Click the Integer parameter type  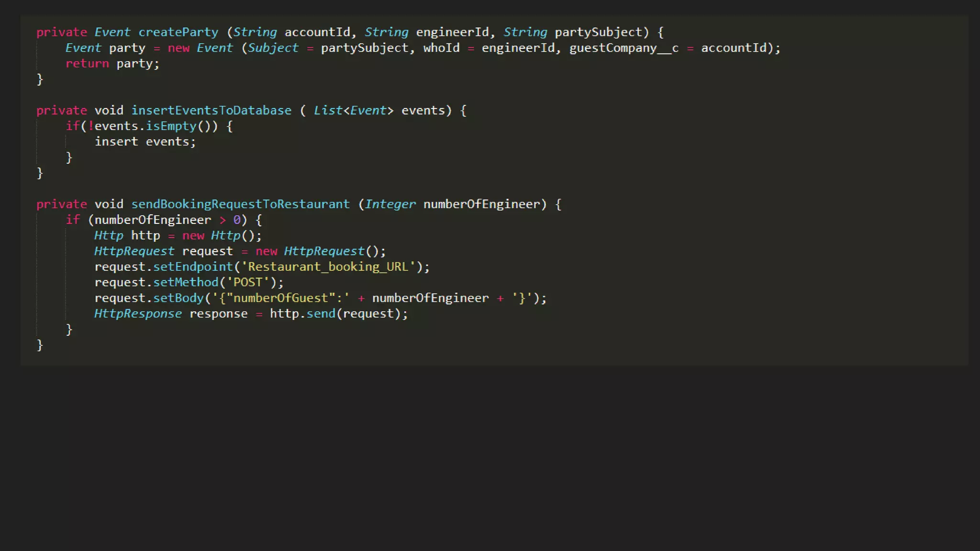click(x=390, y=204)
